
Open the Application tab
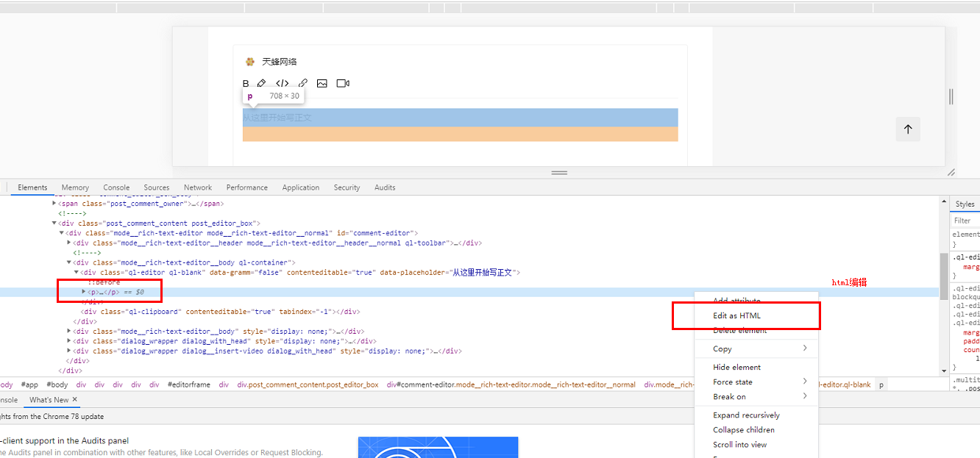pyautogui.click(x=301, y=187)
